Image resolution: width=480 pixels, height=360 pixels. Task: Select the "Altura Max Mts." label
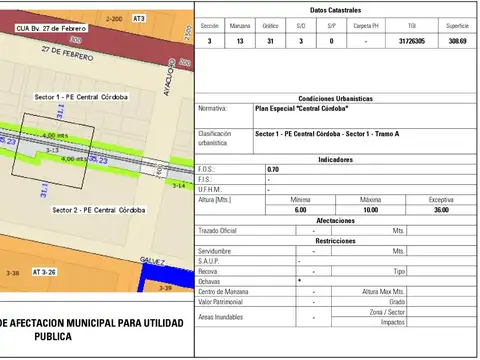click(383, 292)
